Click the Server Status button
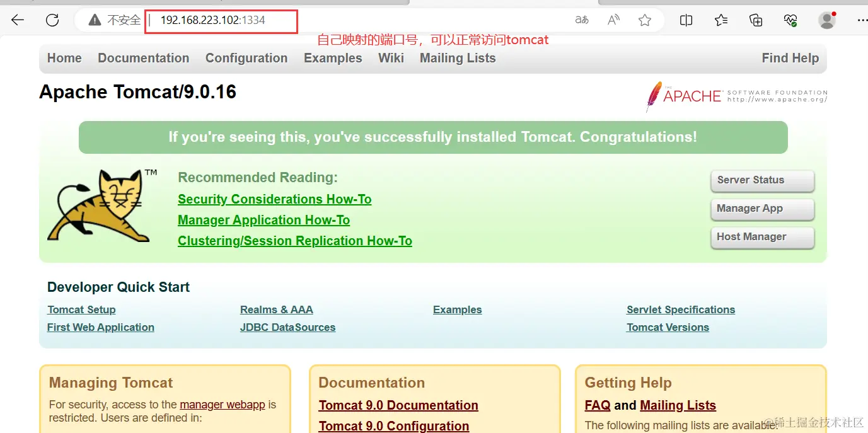This screenshot has width=868, height=433. (762, 180)
